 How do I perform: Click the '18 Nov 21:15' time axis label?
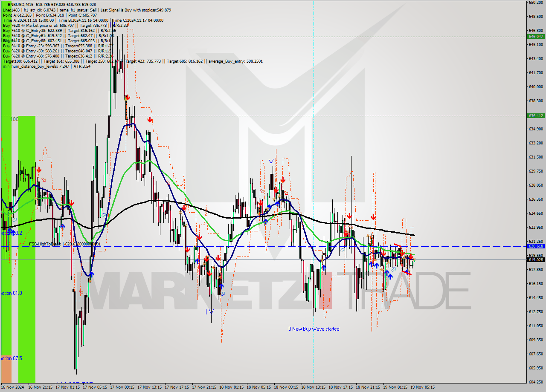point(368,387)
